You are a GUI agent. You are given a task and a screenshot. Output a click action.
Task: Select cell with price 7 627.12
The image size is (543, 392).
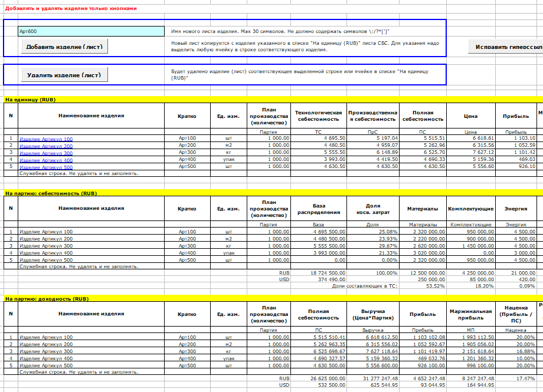470,152
